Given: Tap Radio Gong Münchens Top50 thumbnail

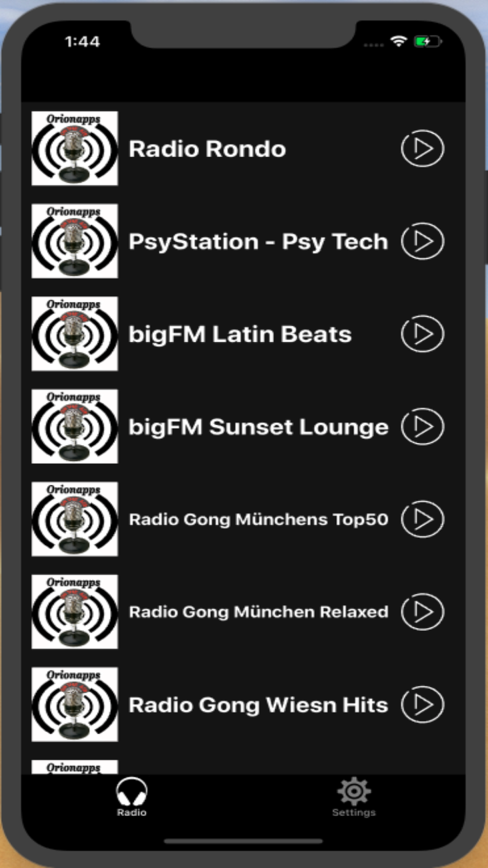Looking at the screenshot, I should [x=75, y=519].
